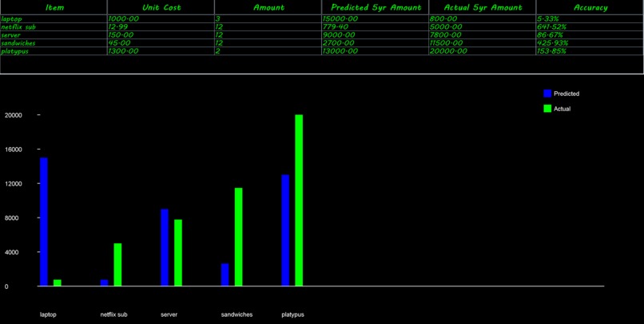Image resolution: width=644 pixels, height=324 pixels.
Task: Select the server item cell
Action: click(x=54, y=35)
